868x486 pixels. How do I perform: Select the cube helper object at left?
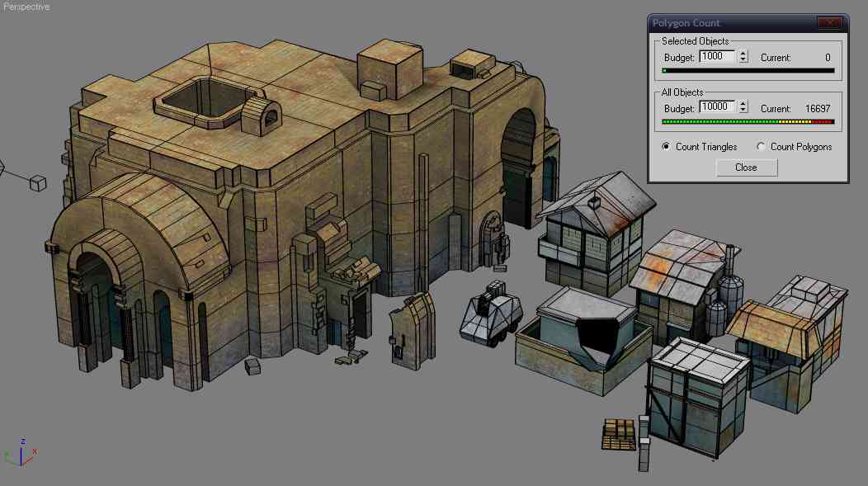pos(38,183)
